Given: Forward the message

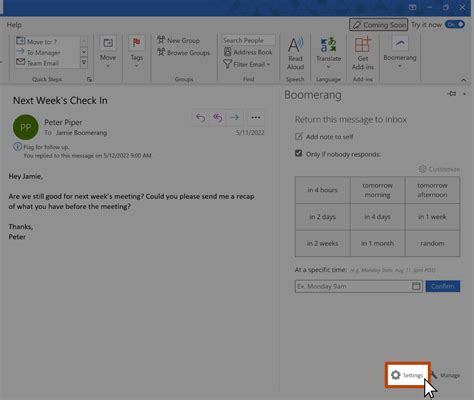Looking at the screenshot, I should [x=234, y=117].
